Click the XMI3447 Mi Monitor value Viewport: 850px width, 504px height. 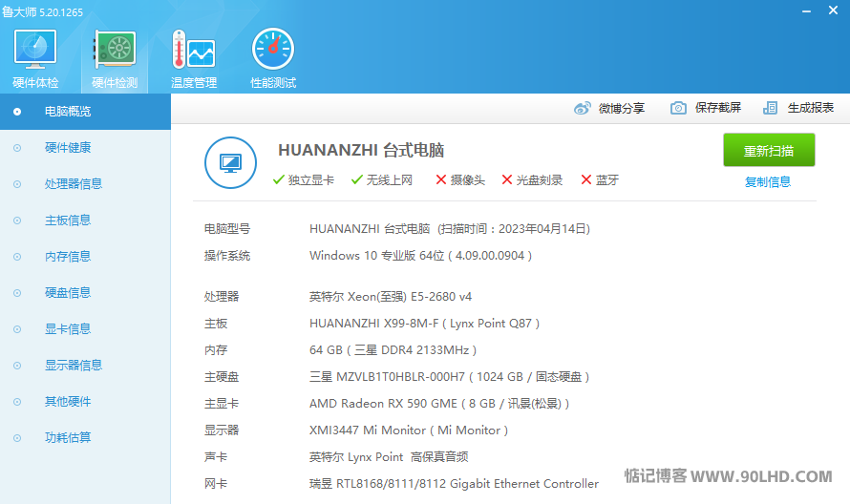(409, 430)
